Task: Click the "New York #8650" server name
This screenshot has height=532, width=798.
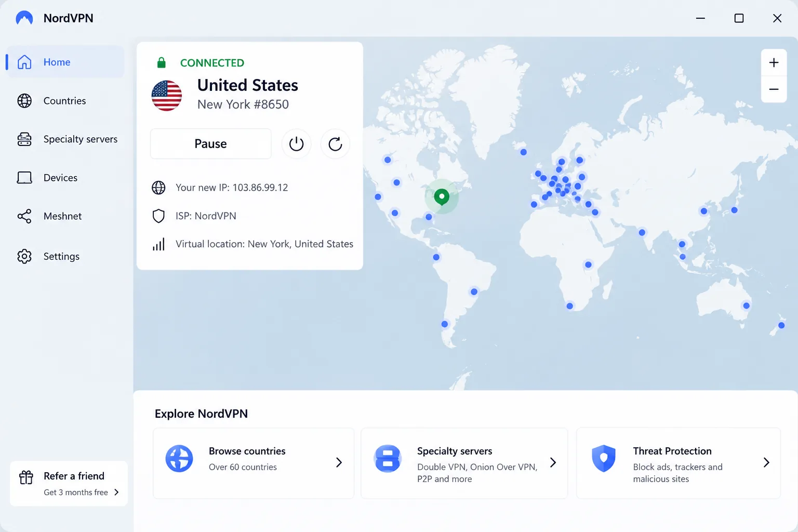Action: 243,104
